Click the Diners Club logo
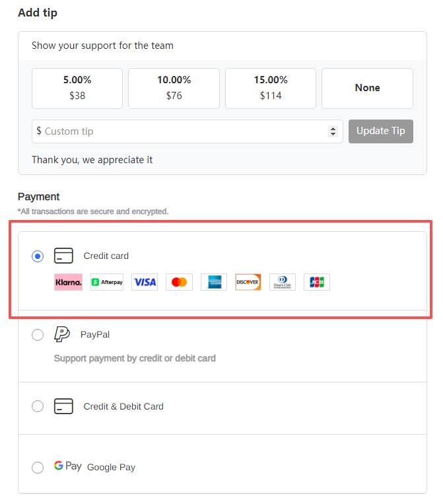The width and height of the screenshot is (443, 504). click(283, 282)
